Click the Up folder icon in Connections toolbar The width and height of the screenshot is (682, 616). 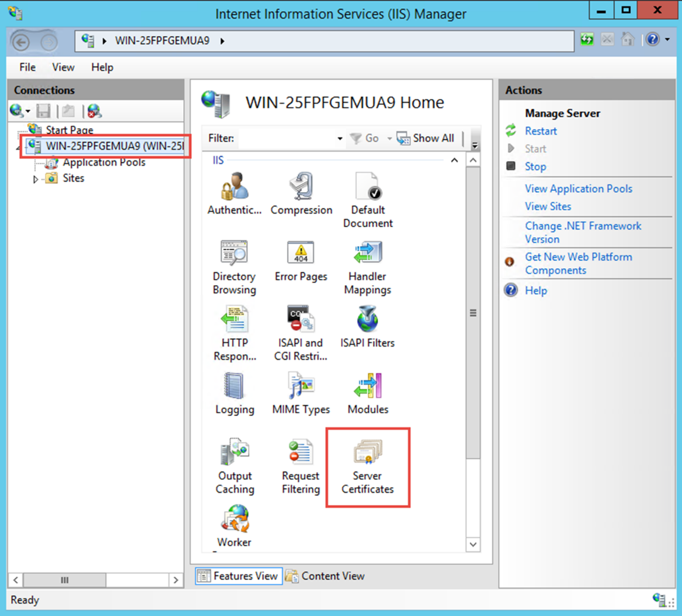pos(68,111)
